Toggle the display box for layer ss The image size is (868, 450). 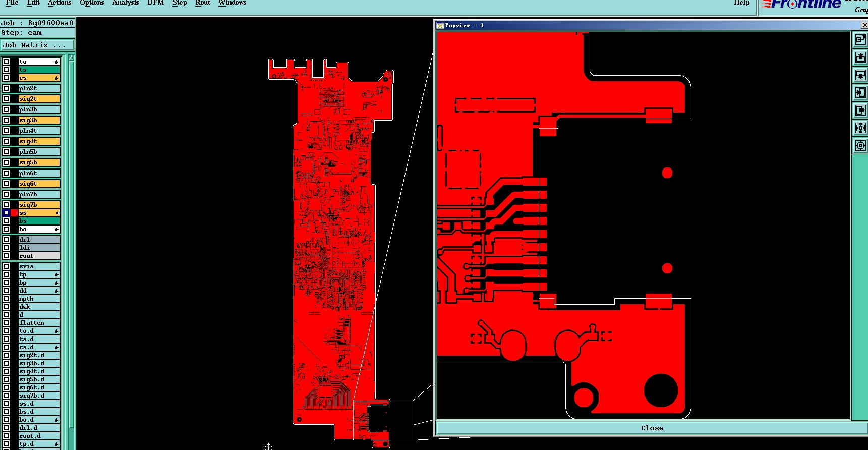point(6,213)
